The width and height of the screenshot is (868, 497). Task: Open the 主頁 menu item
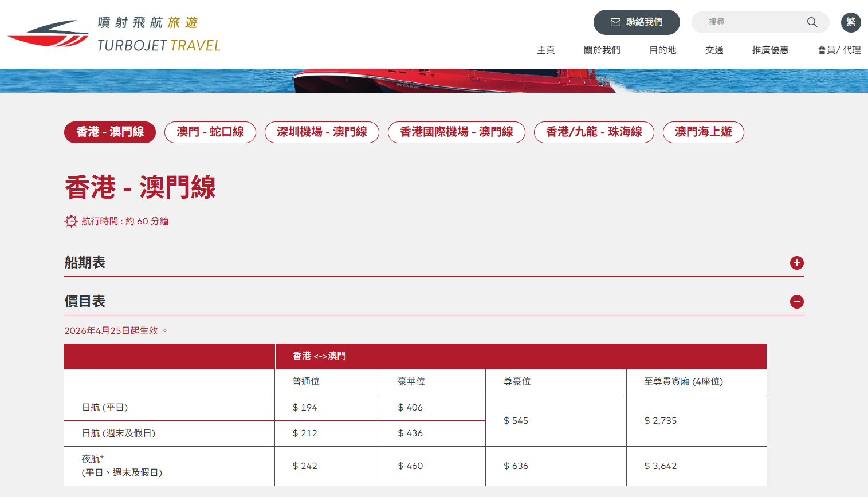tap(545, 50)
